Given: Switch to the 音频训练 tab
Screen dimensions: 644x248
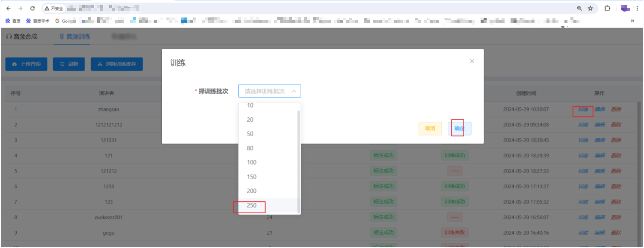Looking at the screenshot, I should (75, 36).
